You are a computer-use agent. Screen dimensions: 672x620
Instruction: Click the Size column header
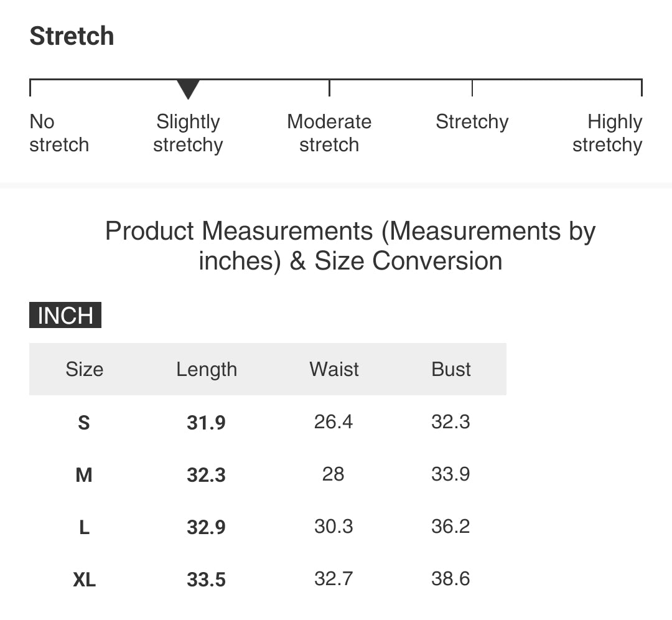85,369
